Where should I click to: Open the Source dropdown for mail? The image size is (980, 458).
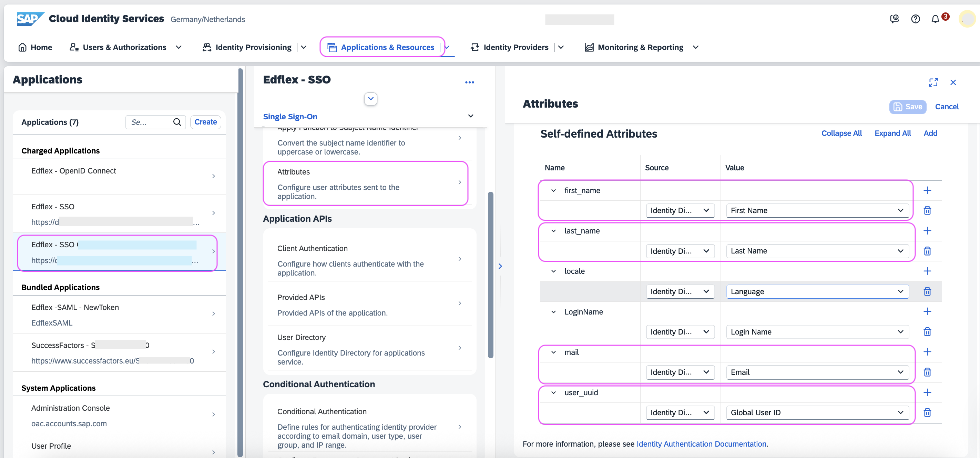680,372
